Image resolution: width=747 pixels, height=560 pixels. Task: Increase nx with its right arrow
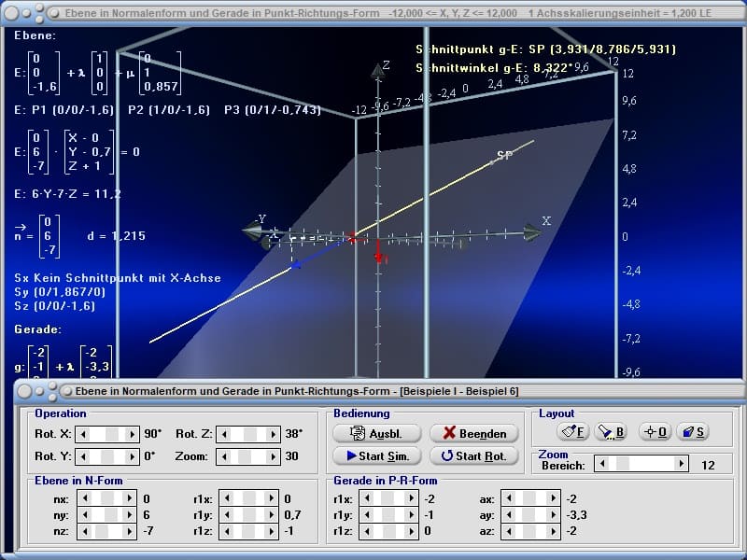point(129,498)
